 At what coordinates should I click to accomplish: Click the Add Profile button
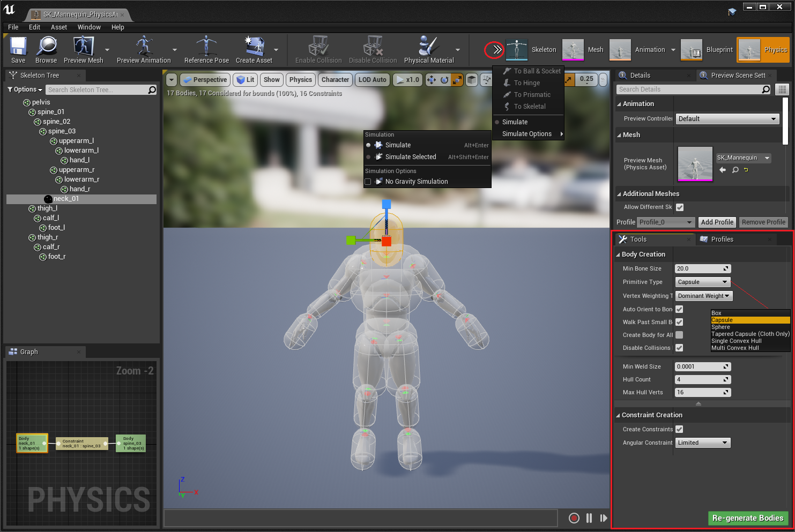pyautogui.click(x=717, y=222)
